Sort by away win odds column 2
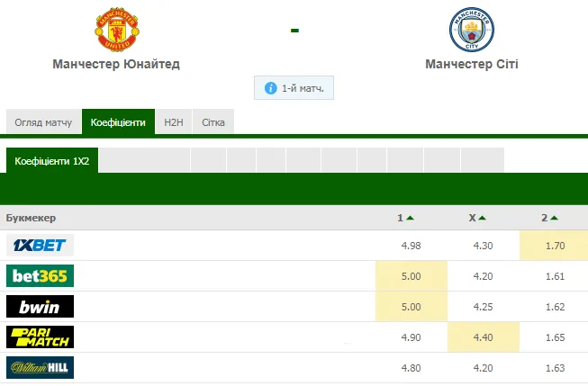588x386 pixels. coord(549,218)
